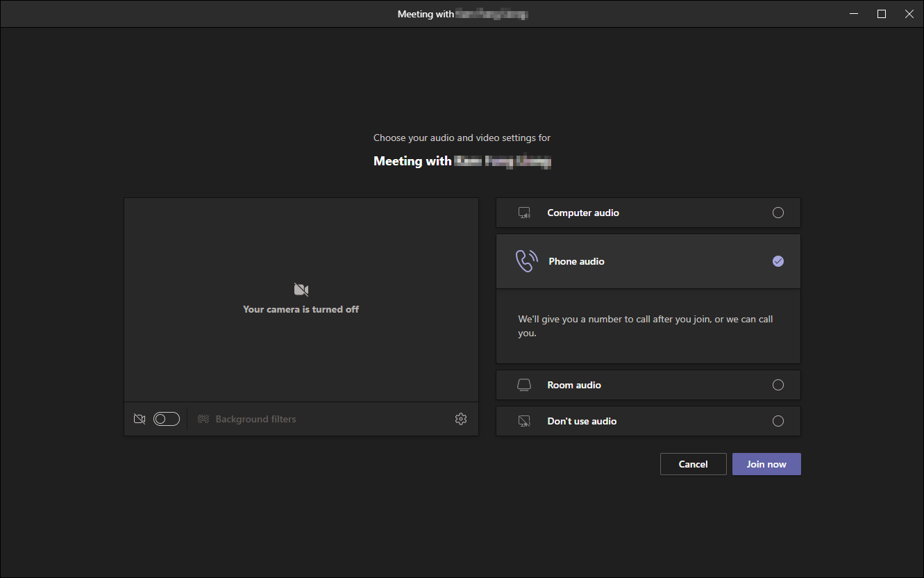The height and width of the screenshot is (578, 924).
Task: Choose the Room audio option label
Action: (574, 385)
